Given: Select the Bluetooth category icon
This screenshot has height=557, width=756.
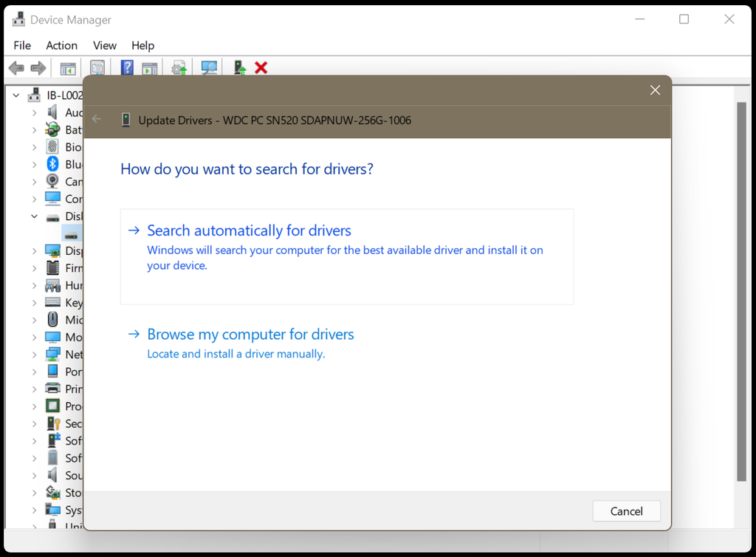Looking at the screenshot, I should pyautogui.click(x=52, y=164).
